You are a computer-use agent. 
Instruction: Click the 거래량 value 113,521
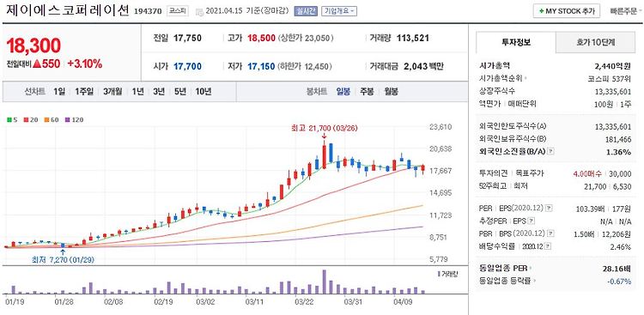pos(413,38)
